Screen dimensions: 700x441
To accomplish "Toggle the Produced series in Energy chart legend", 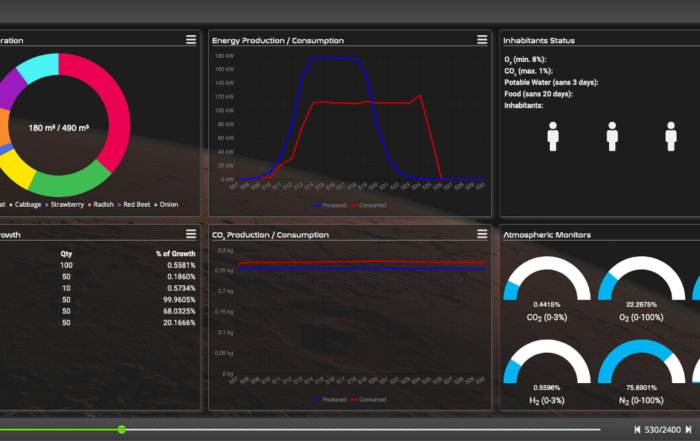I will pos(330,204).
